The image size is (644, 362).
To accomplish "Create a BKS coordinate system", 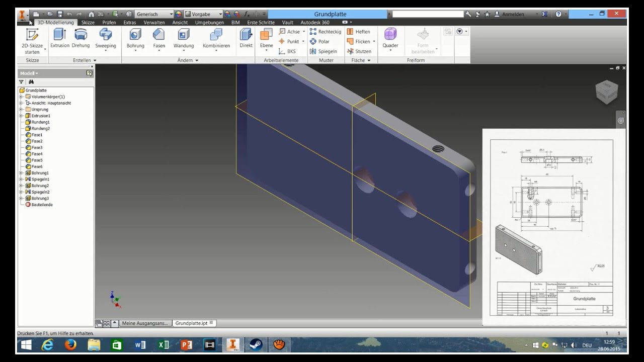I will 287,51.
